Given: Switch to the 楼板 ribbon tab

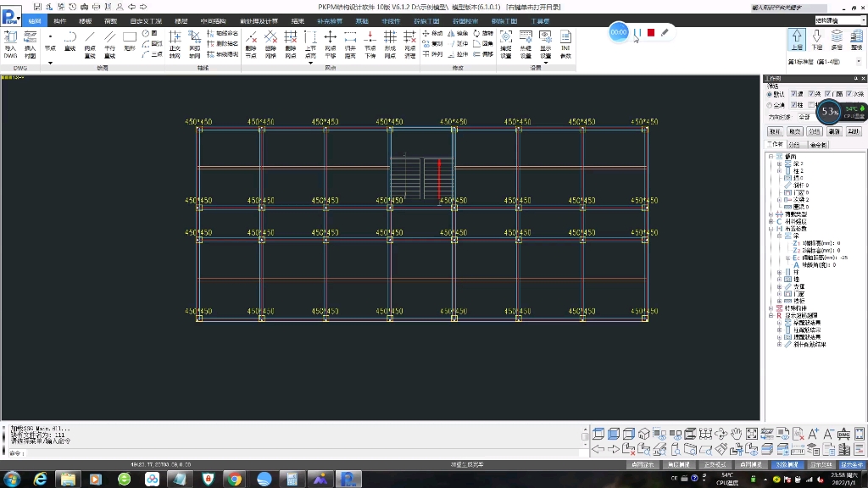Looking at the screenshot, I should [x=86, y=20].
